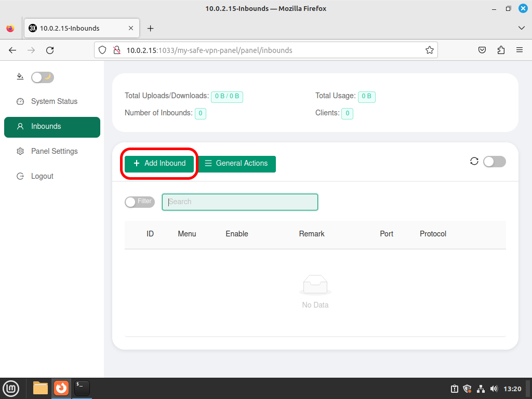532x399 pixels.
Task: Toggle the dark mode theme switch
Action: (x=43, y=77)
